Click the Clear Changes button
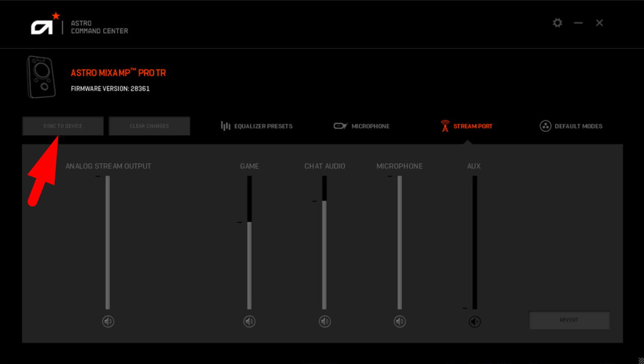This screenshot has height=364, width=644. (149, 126)
